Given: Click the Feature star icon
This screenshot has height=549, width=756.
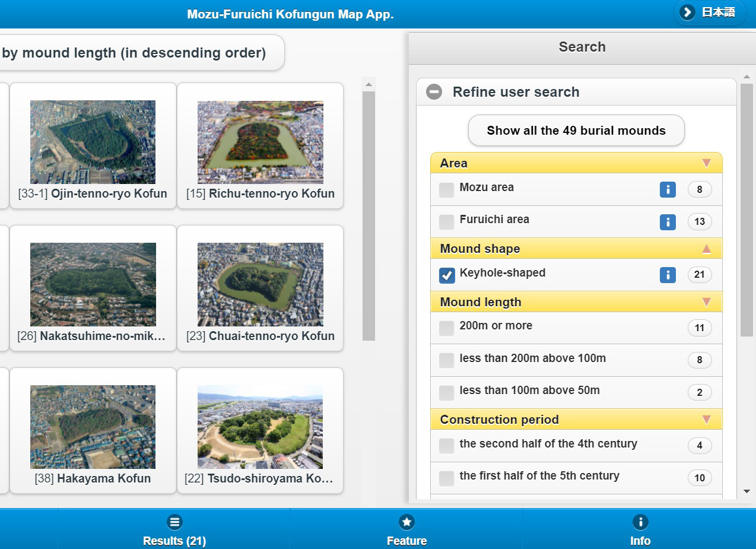Looking at the screenshot, I should point(406,522).
